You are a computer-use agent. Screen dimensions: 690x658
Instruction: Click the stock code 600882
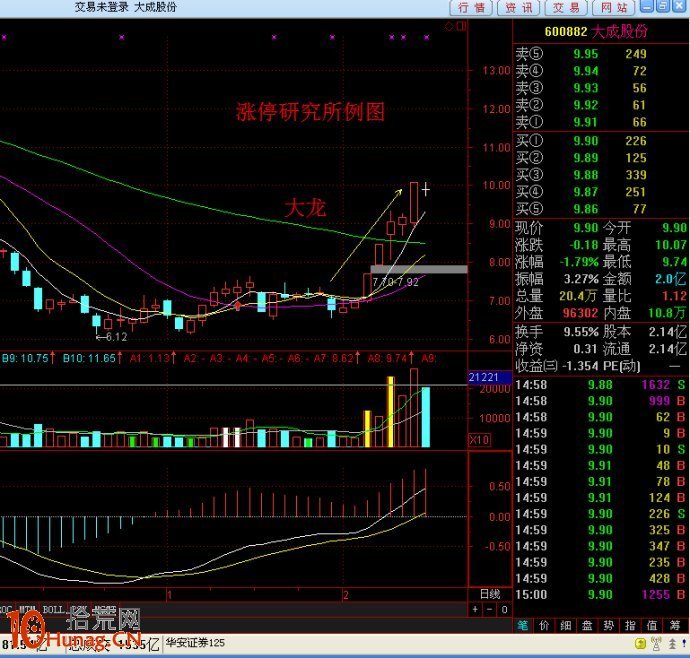pyautogui.click(x=565, y=32)
